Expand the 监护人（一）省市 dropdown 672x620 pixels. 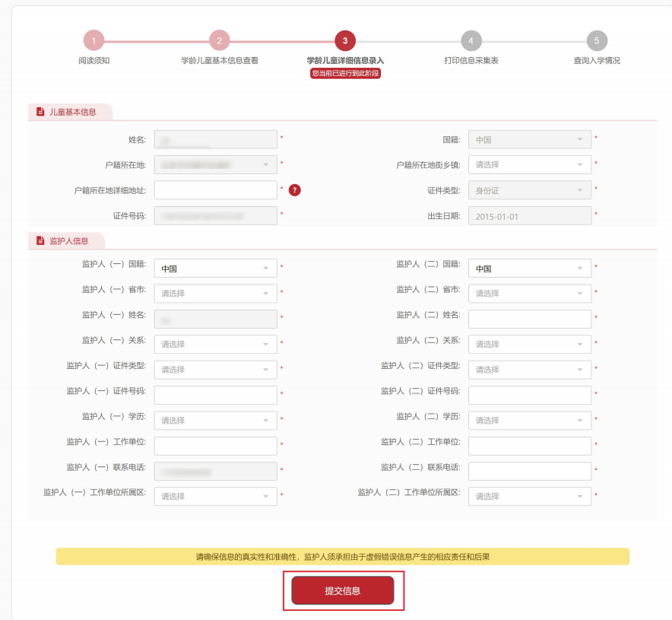pyautogui.click(x=215, y=294)
